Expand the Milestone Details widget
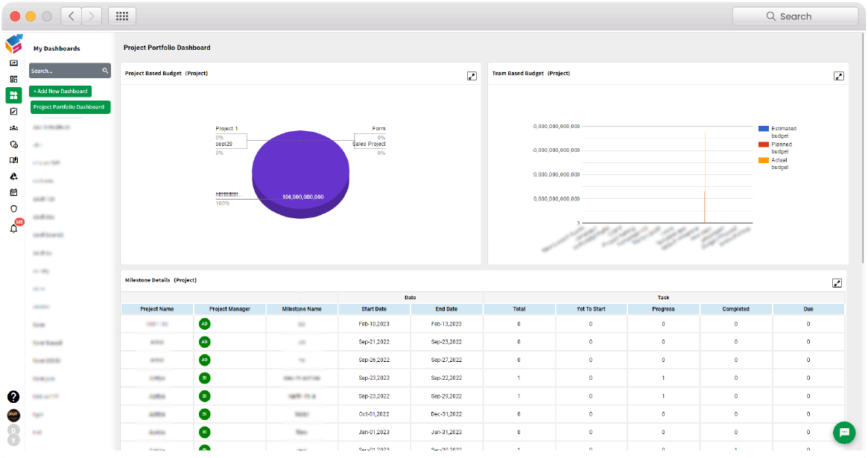Image resolution: width=868 pixels, height=458 pixels. click(x=837, y=282)
